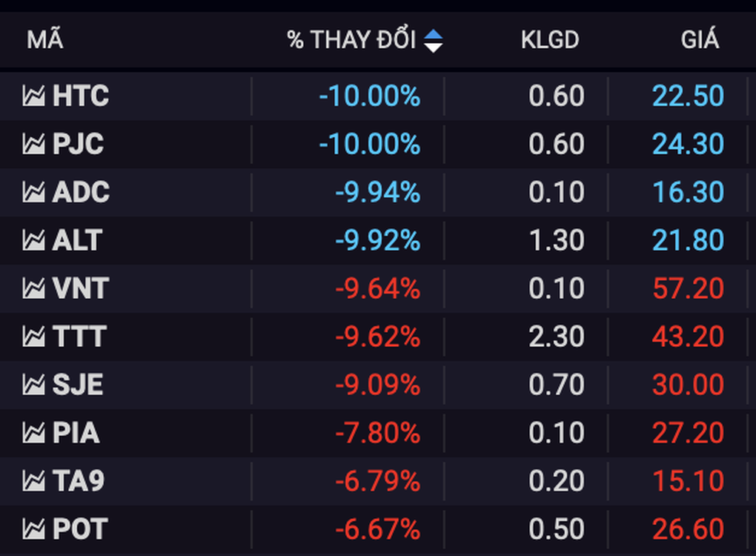Select the SJE change value -9.09%

coord(377,385)
